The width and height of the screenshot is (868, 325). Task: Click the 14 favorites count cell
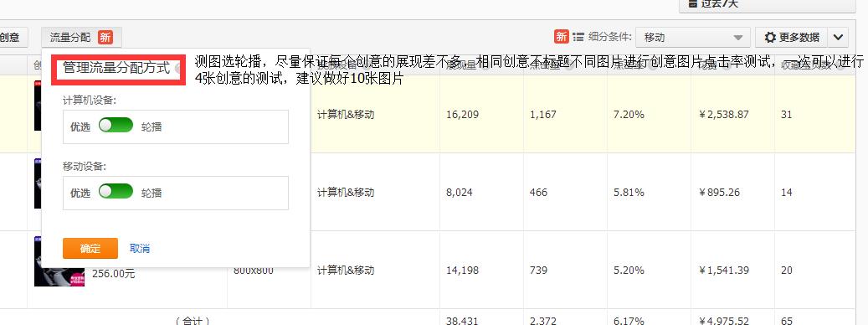[x=787, y=193]
